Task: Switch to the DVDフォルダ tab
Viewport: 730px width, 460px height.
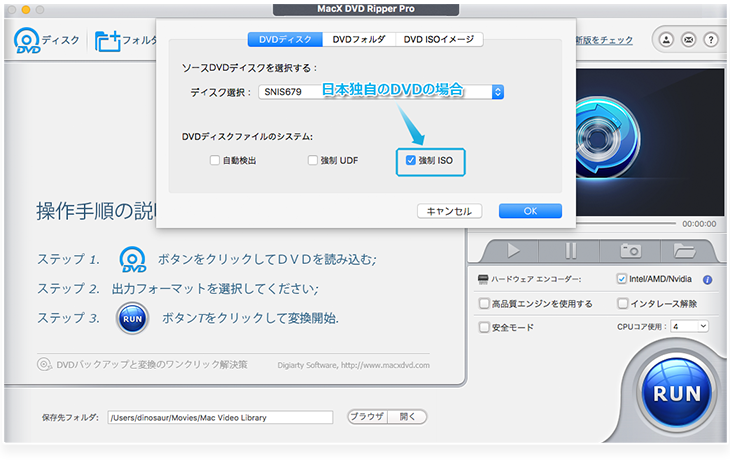Action: pyautogui.click(x=358, y=40)
